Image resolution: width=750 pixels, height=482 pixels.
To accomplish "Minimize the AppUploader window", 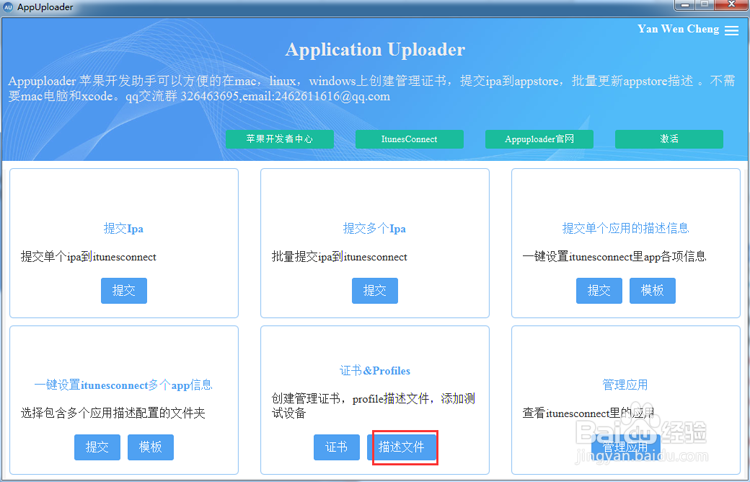I will click(685, 5).
